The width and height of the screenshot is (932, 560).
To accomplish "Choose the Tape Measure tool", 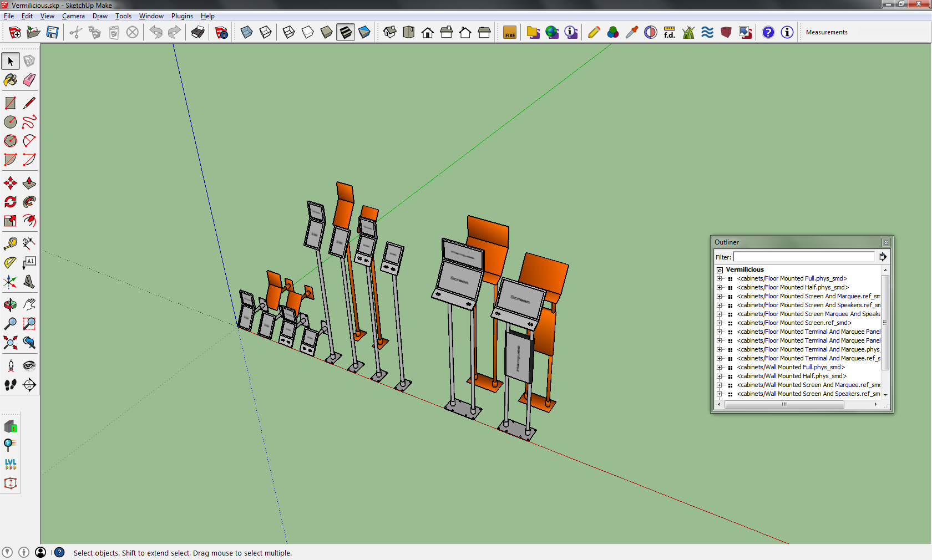I will [x=11, y=243].
